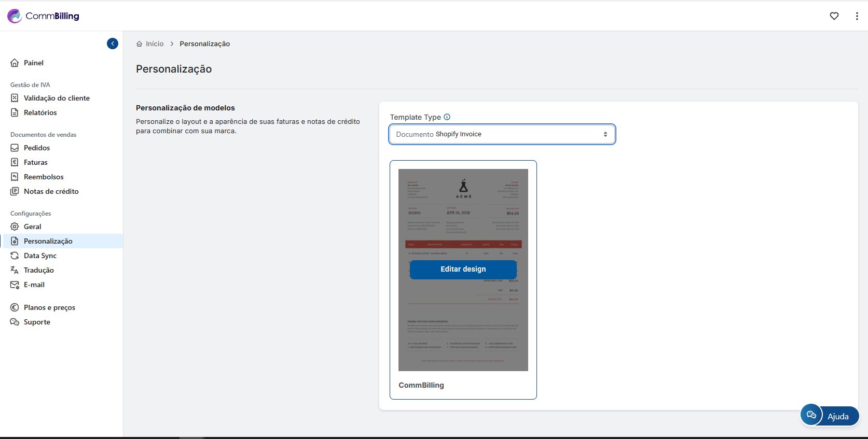
Task: Click the Template Type info icon
Action: pos(447,117)
